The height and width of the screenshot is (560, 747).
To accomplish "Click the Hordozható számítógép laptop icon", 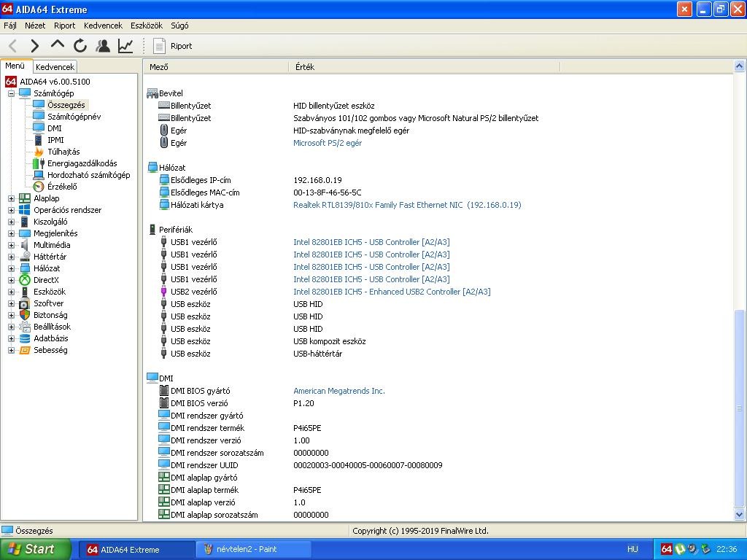I will [39, 175].
